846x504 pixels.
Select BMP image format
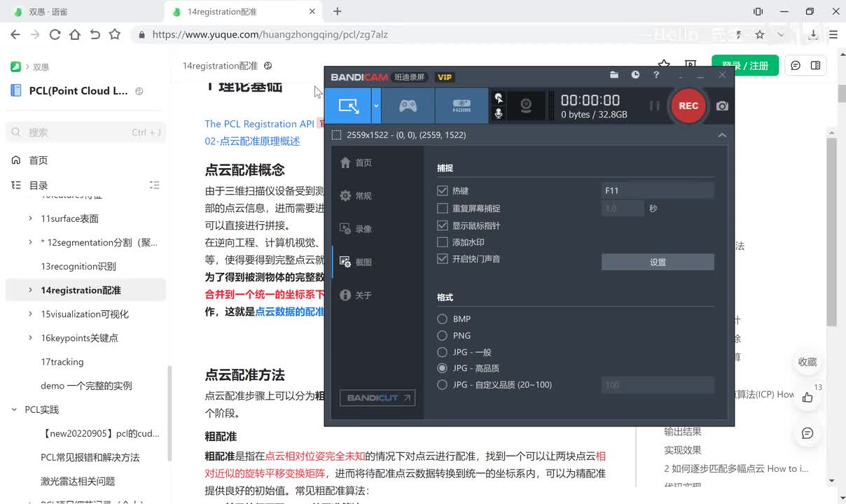(x=442, y=319)
